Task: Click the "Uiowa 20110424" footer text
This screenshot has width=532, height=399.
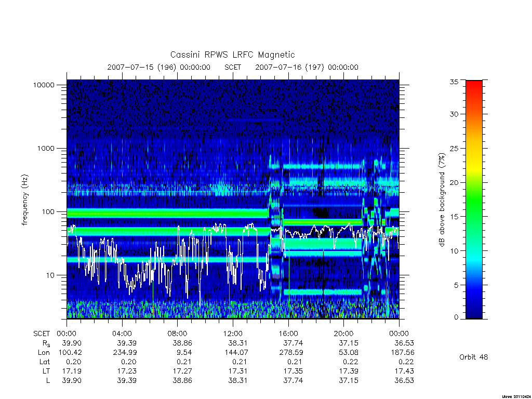Action: point(516,396)
